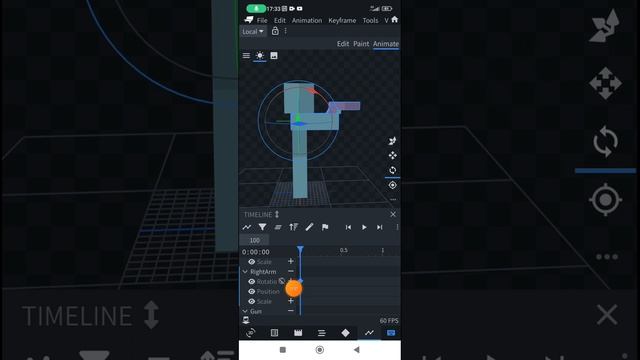Screen dimensions: 640x360
Task: Open the File menu
Action: [262, 20]
